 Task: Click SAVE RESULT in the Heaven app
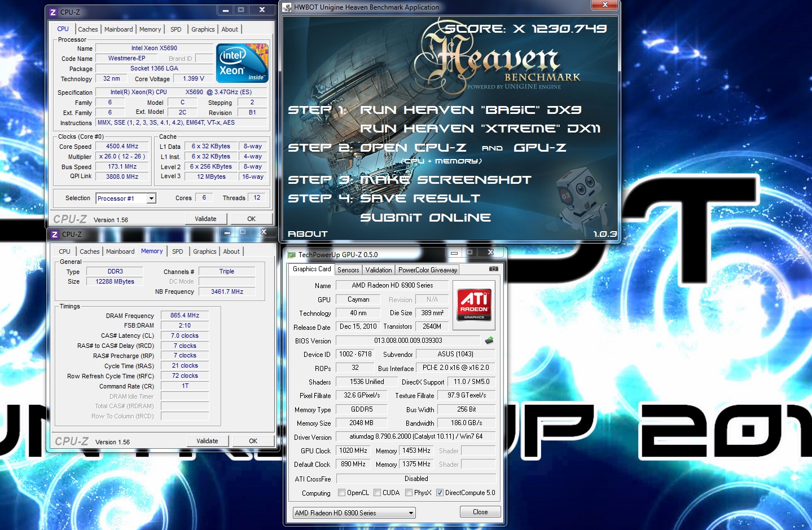point(420,198)
